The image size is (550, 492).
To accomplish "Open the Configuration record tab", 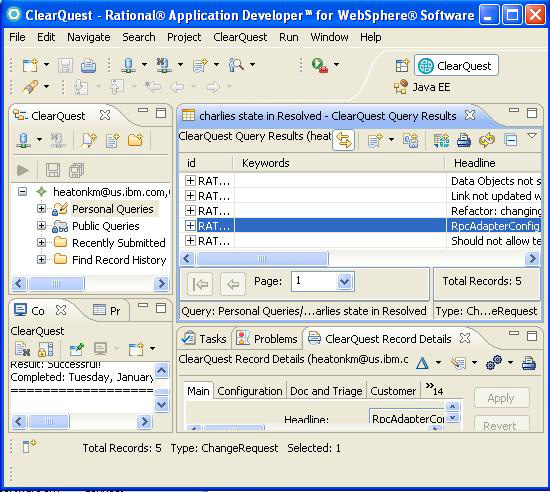I will point(250,391).
